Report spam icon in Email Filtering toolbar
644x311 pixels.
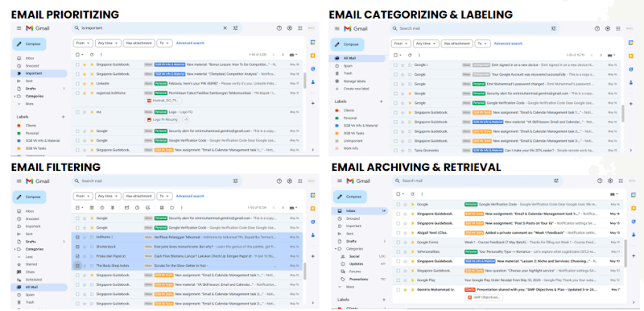pos(102,208)
